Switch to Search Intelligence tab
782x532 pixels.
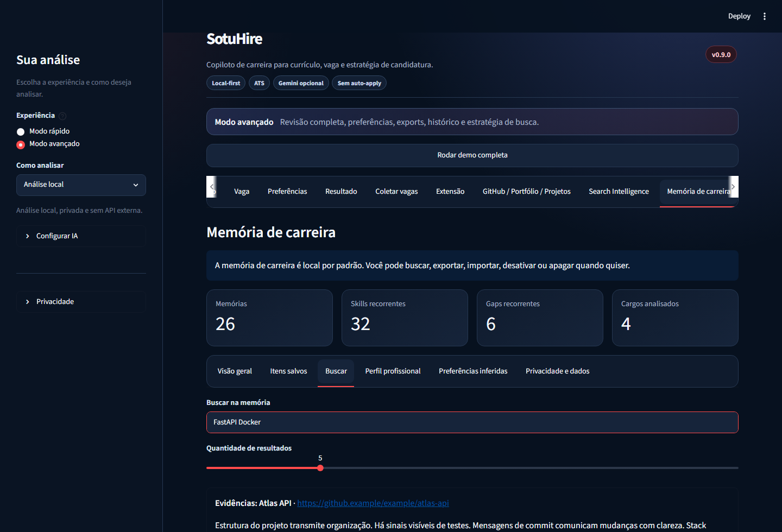[619, 192]
